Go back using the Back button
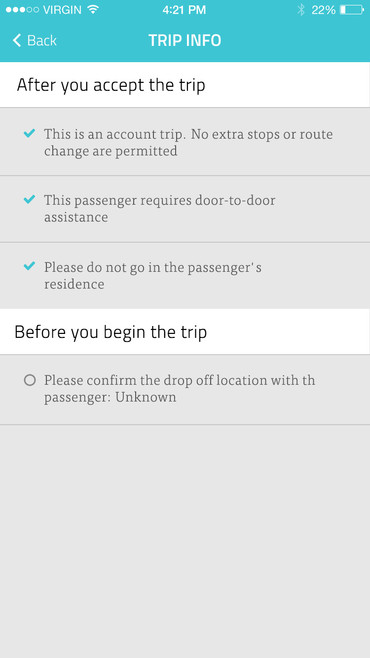Image resolution: width=370 pixels, height=658 pixels. click(35, 41)
